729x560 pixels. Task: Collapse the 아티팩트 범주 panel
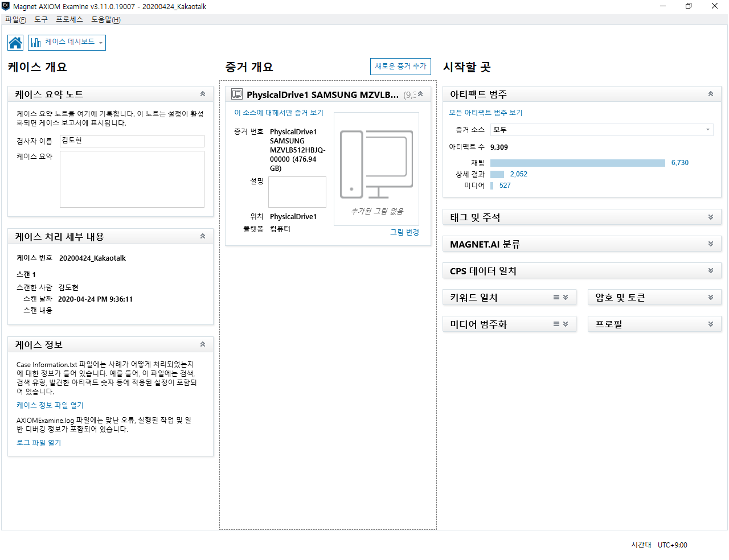click(x=711, y=94)
